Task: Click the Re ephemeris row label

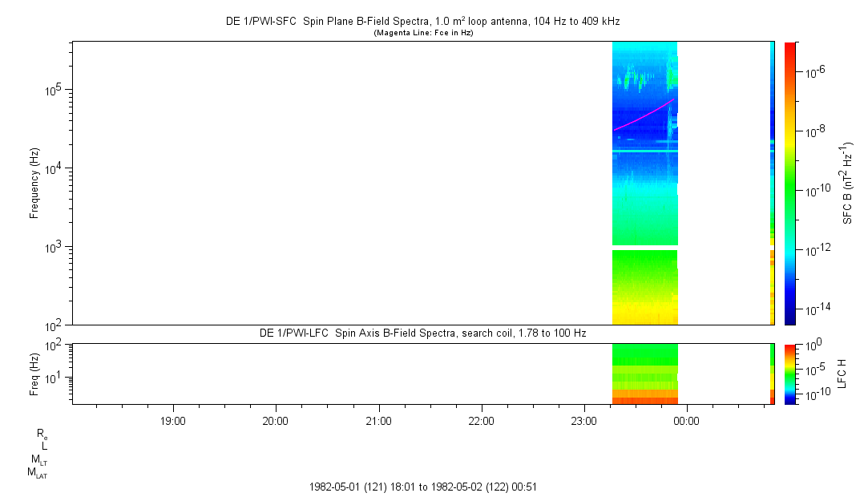Action: [42, 434]
